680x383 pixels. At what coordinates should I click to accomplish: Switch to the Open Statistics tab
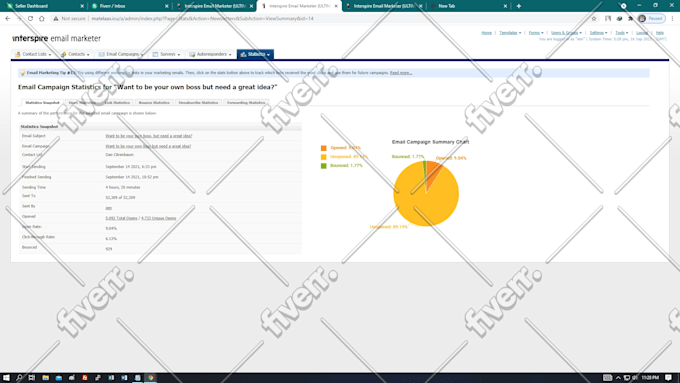click(x=82, y=103)
